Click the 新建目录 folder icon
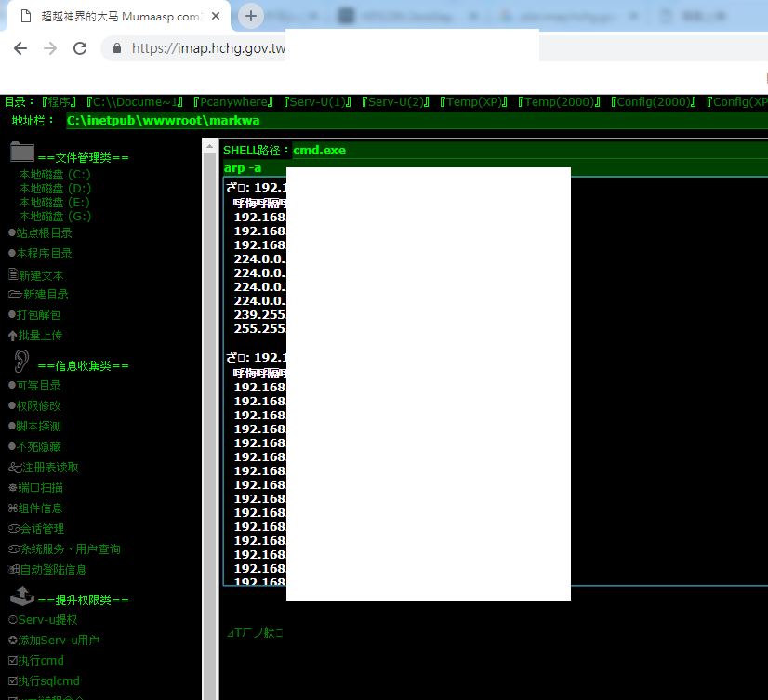The image size is (768, 700). (x=15, y=295)
